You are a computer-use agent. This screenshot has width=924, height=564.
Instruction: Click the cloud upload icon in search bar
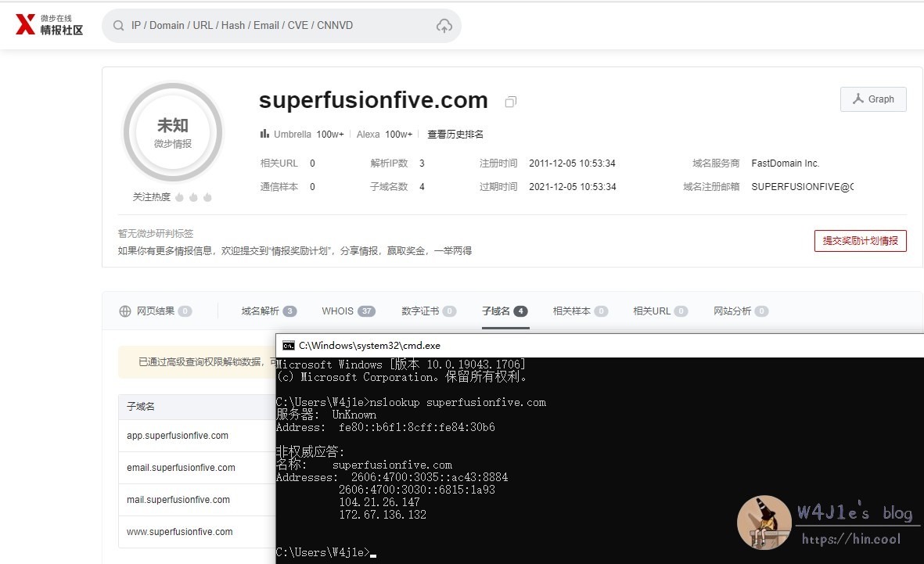point(444,25)
